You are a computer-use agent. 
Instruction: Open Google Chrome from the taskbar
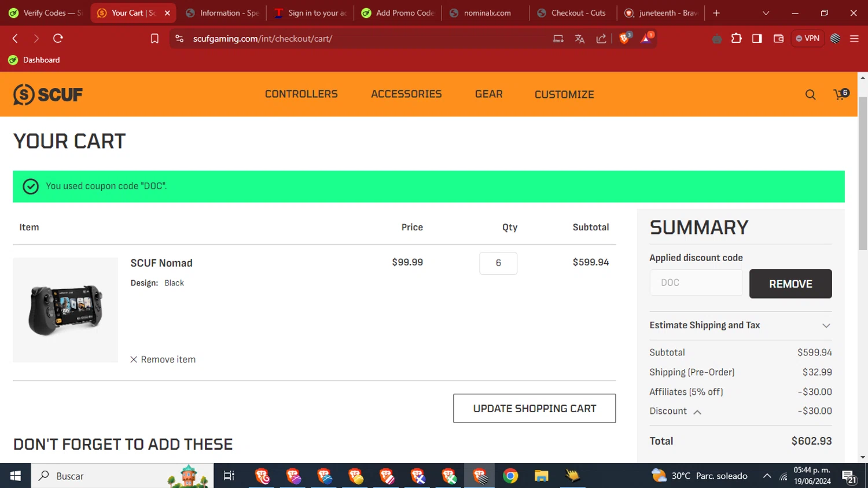click(510, 476)
